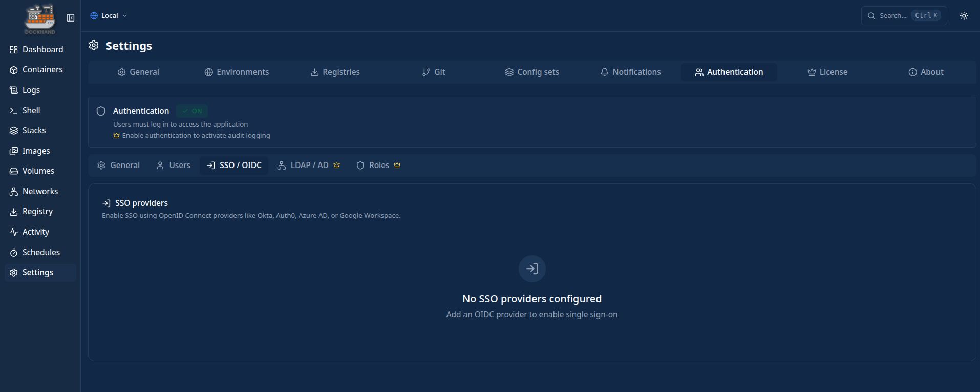Toggle the light/dark theme sun icon
Image resolution: width=980 pixels, height=392 pixels.
tap(964, 16)
